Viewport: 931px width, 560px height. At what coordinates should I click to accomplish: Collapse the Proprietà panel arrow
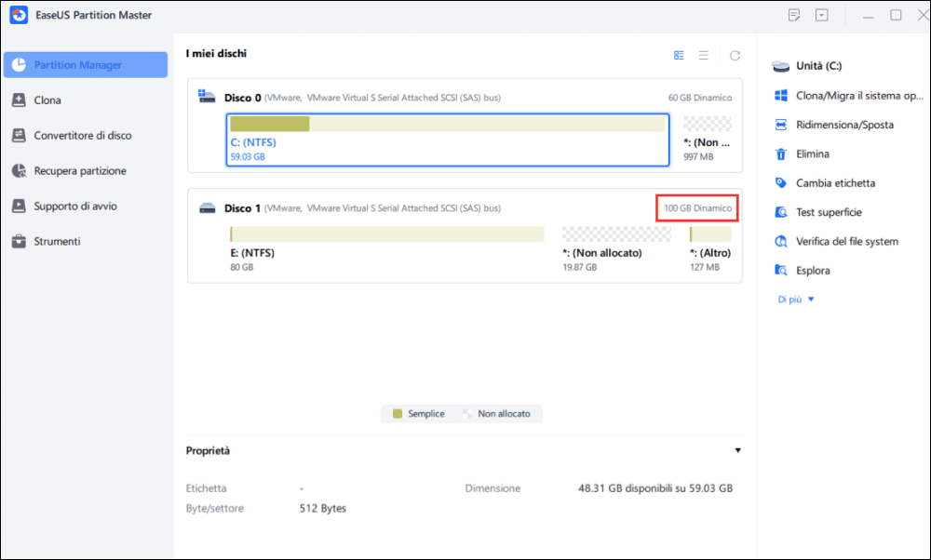click(x=737, y=450)
